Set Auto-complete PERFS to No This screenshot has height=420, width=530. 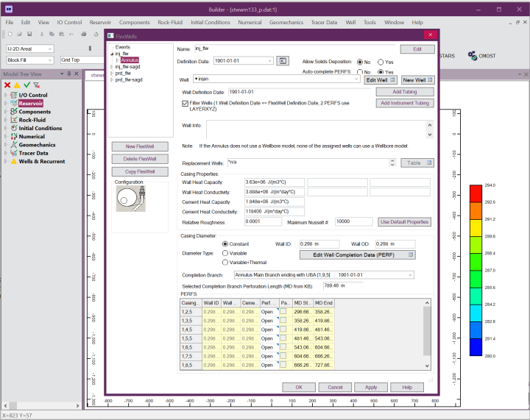360,72
